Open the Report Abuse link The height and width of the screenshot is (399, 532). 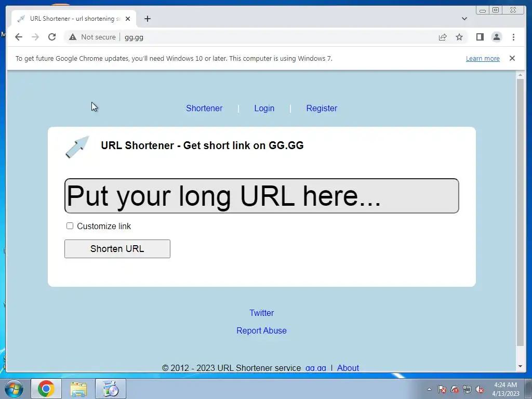point(262,330)
